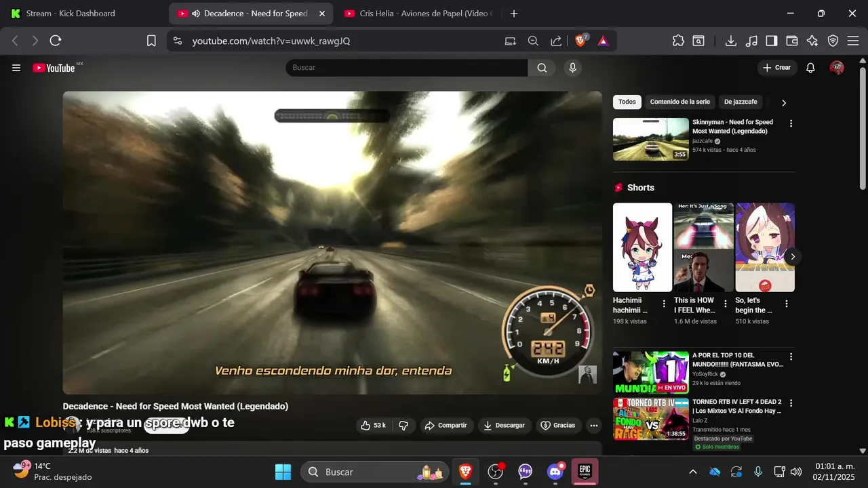Screen dimensions: 868x488
Task: Click the install/cast screen icon in the address bar
Action: click(x=511, y=41)
